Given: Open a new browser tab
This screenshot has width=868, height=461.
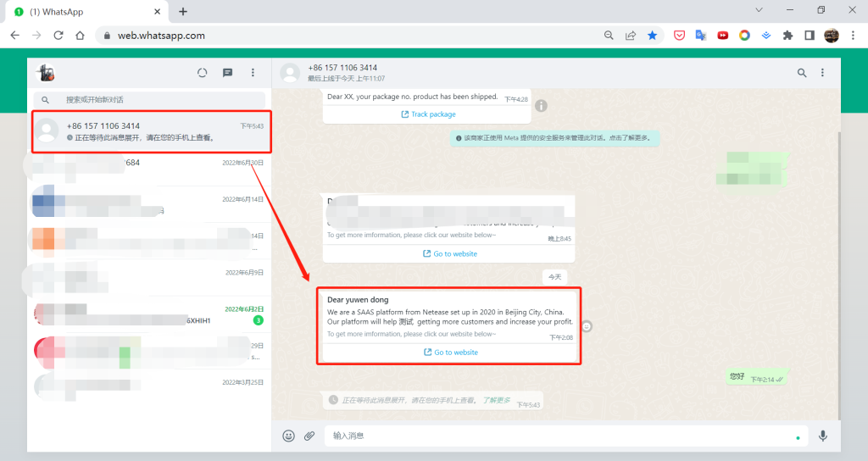Looking at the screenshot, I should 183,11.
